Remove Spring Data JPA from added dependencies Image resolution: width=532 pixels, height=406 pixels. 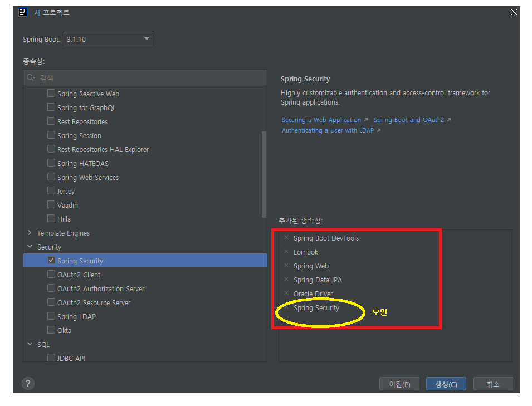(286, 279)
